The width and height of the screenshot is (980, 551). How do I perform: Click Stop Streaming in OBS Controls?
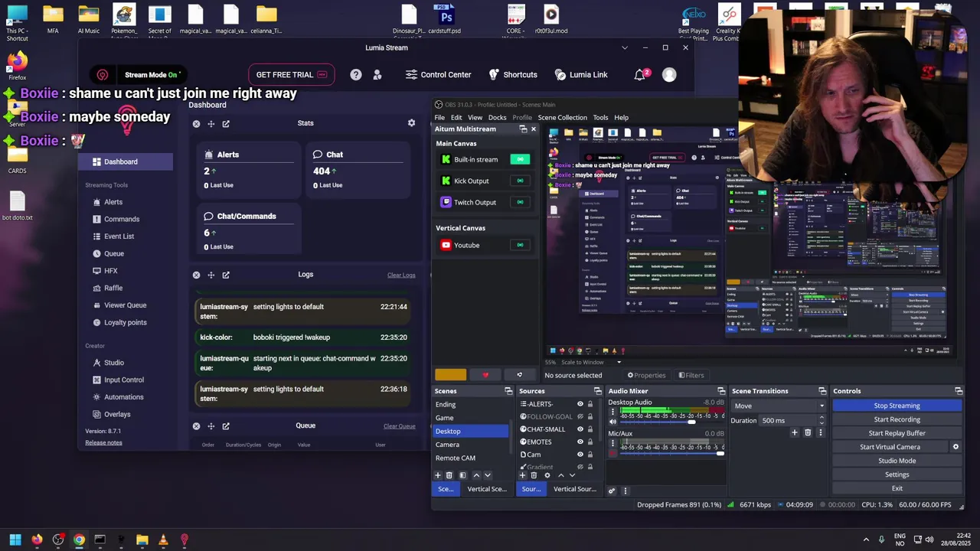[x=897, y=406]
